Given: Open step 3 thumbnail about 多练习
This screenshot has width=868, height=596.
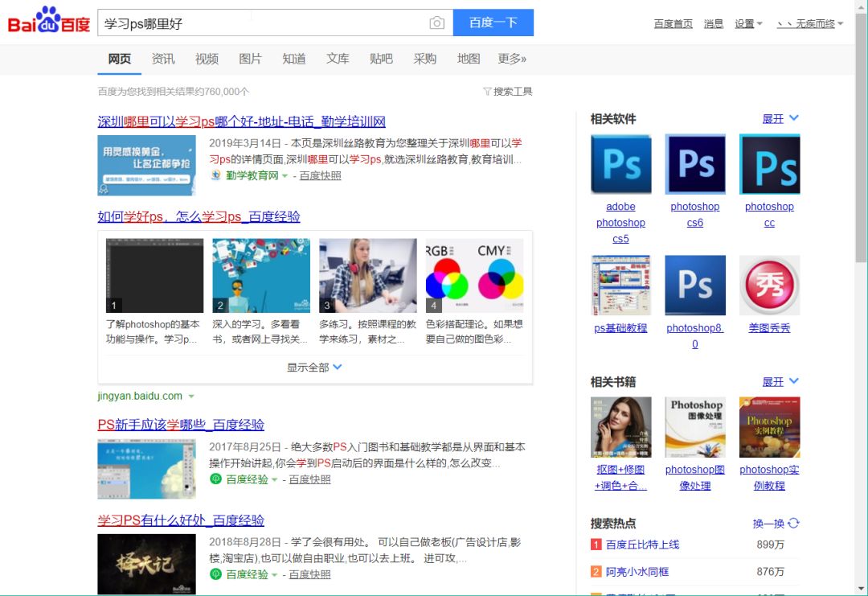Looking at the screenshot, I should (x=368, y=275).
